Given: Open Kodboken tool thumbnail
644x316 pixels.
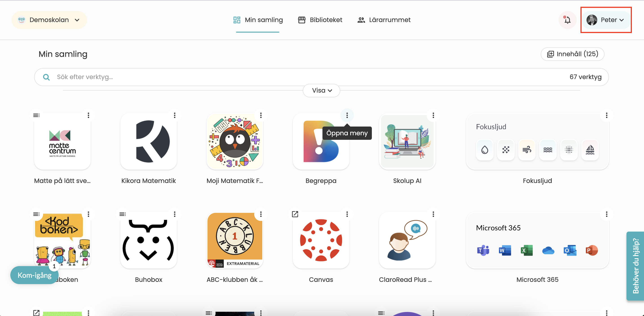Looking at the screenshot, I should (x=62, y=240).
